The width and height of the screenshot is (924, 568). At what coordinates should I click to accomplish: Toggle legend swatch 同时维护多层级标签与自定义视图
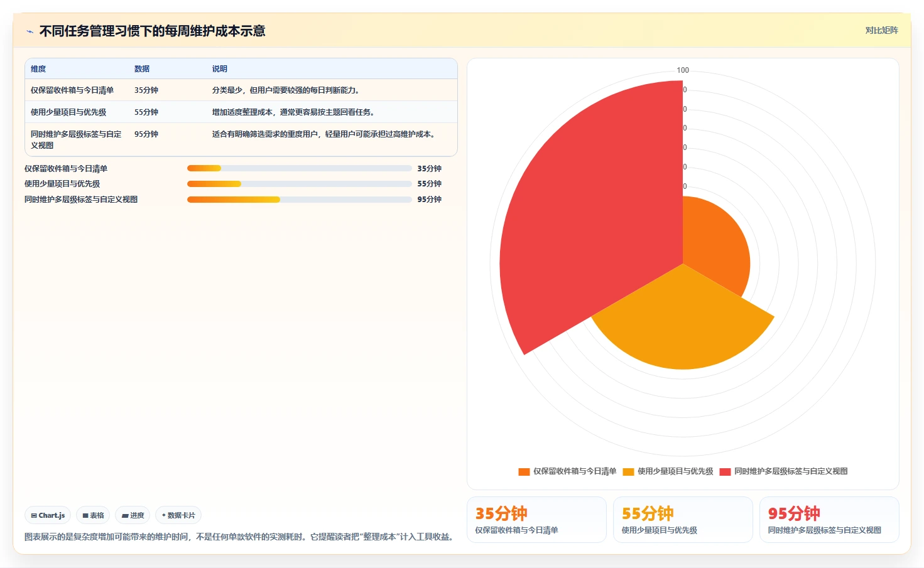coord(725,472)
